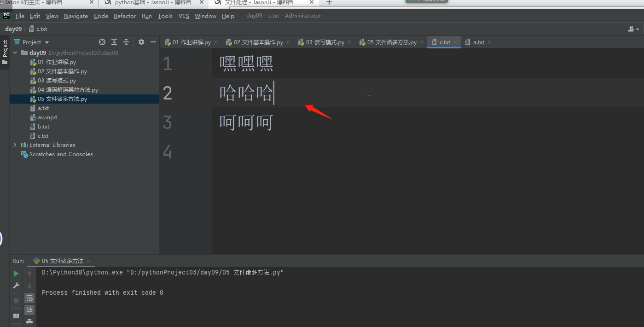Open the Help menu
This screenshot has width=644, height=327.
point(228,16)
